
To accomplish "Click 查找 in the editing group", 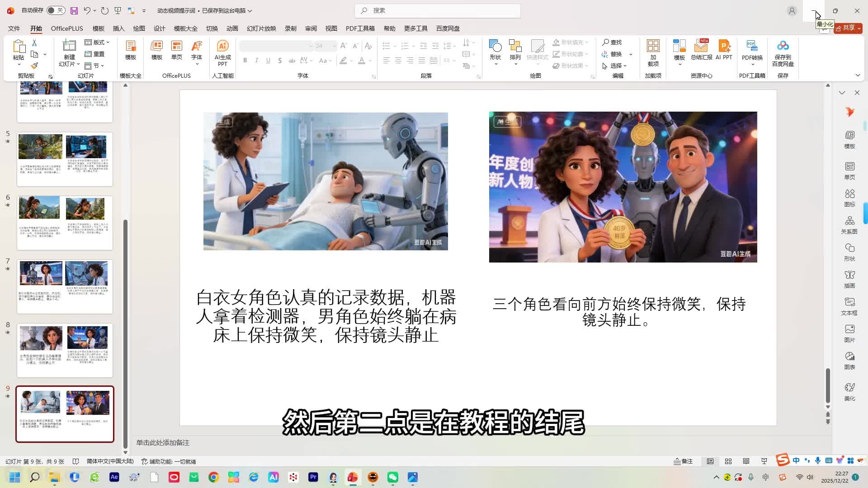I will coord(612,42).
